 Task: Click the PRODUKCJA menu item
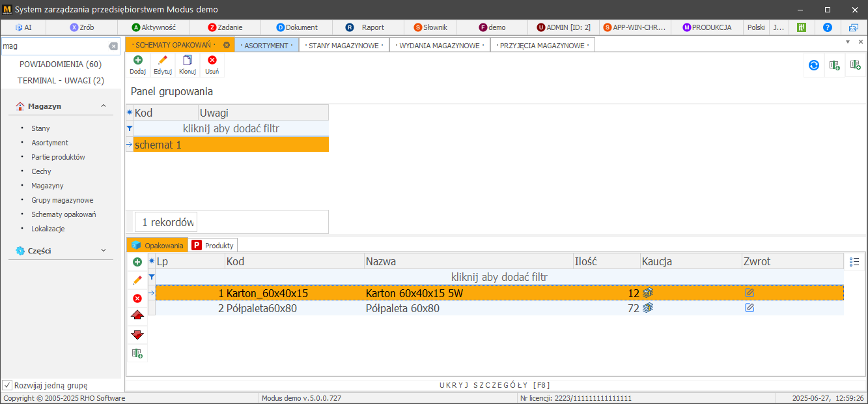[707, 27]
